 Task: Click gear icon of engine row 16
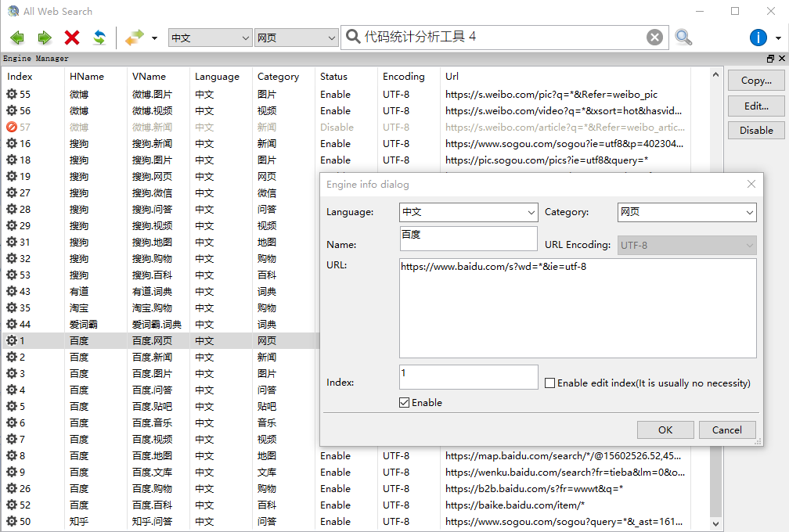pyautogui.click(x=12, y=143)
